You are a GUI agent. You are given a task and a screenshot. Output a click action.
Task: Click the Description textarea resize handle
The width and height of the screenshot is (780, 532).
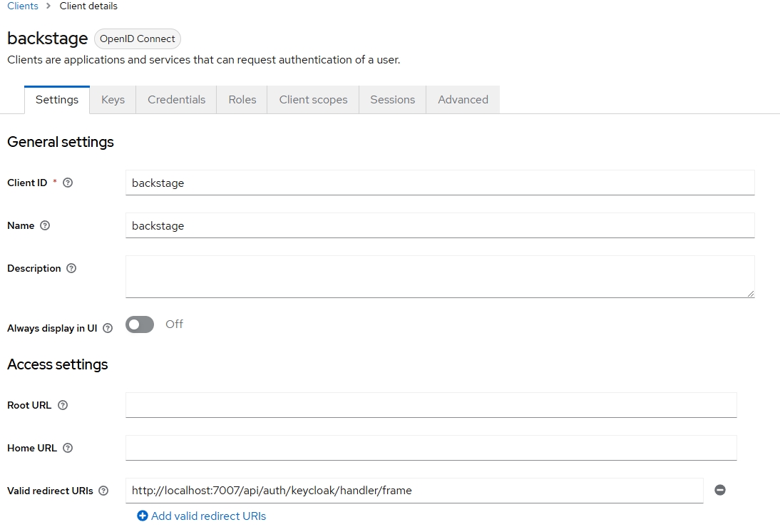point(751,294)
